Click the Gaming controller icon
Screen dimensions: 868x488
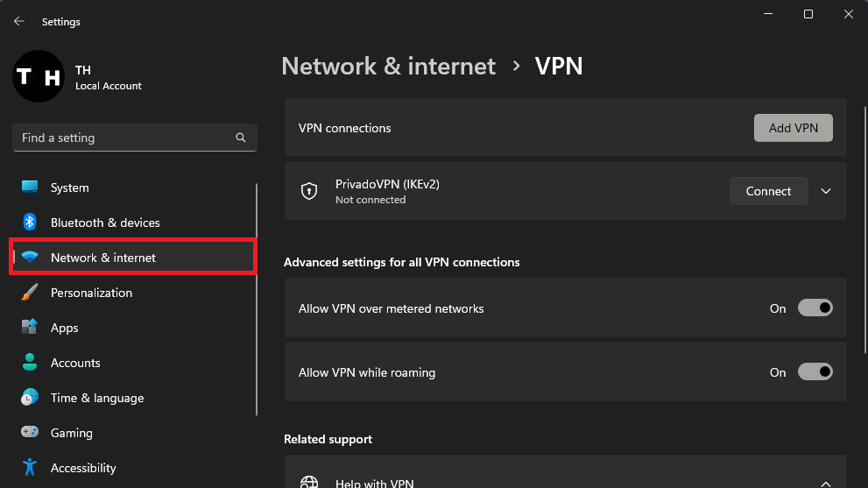coord(30,433)
